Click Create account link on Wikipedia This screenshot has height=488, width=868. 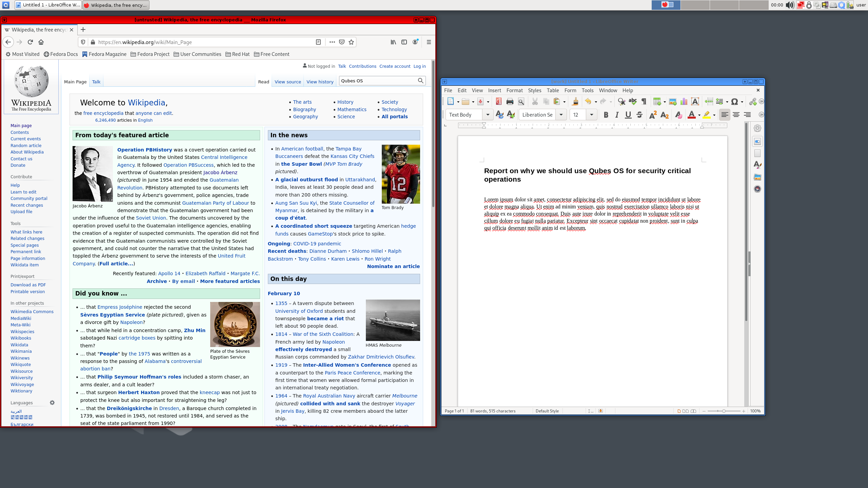pos(395,66)
